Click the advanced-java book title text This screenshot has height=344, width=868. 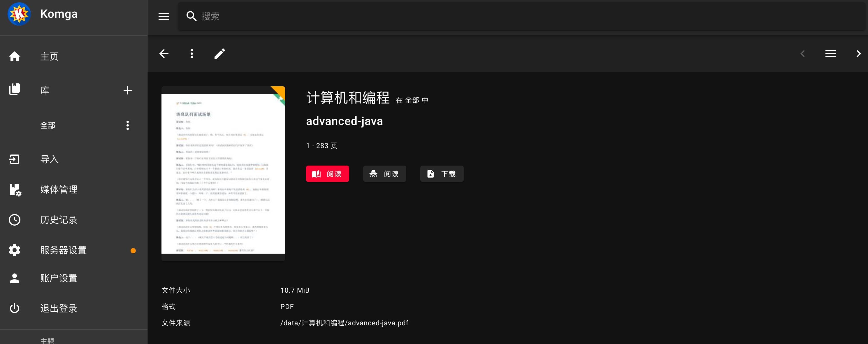344,121
